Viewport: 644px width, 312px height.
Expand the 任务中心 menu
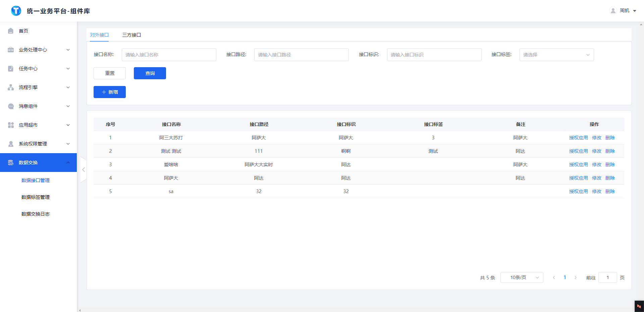click(68, 69)
